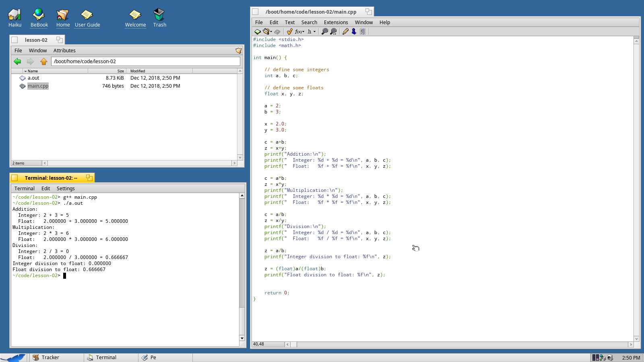
Task: Click the New document icon in Pe toolbar
Action: (257, 31)
